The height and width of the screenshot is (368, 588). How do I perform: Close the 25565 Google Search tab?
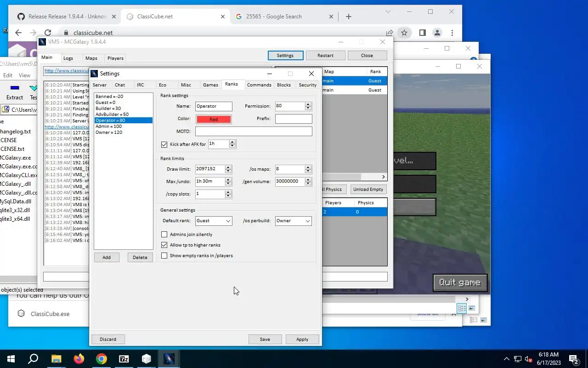[x=331, y=17]
